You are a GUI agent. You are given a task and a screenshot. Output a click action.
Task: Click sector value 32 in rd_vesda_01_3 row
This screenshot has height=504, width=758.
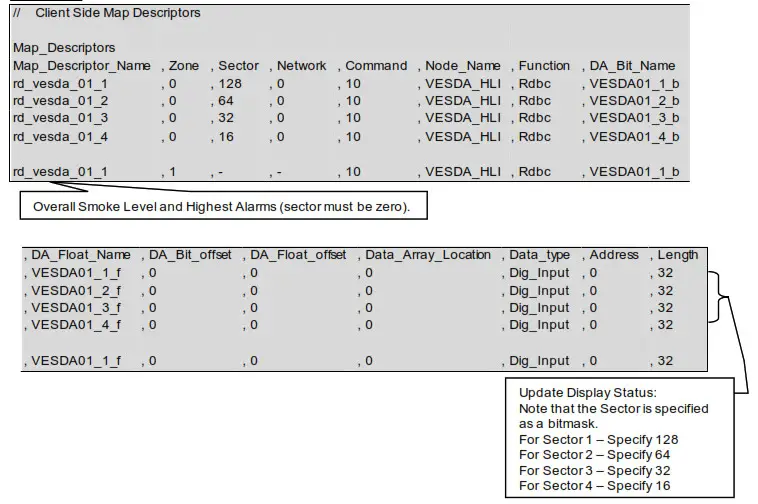click(226, 118)
